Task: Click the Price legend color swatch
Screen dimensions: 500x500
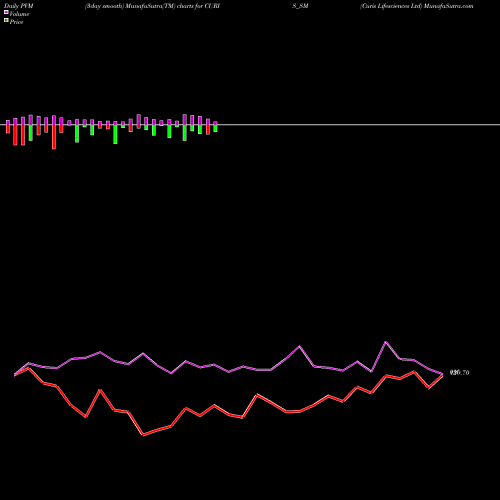Action: (6, 21)
